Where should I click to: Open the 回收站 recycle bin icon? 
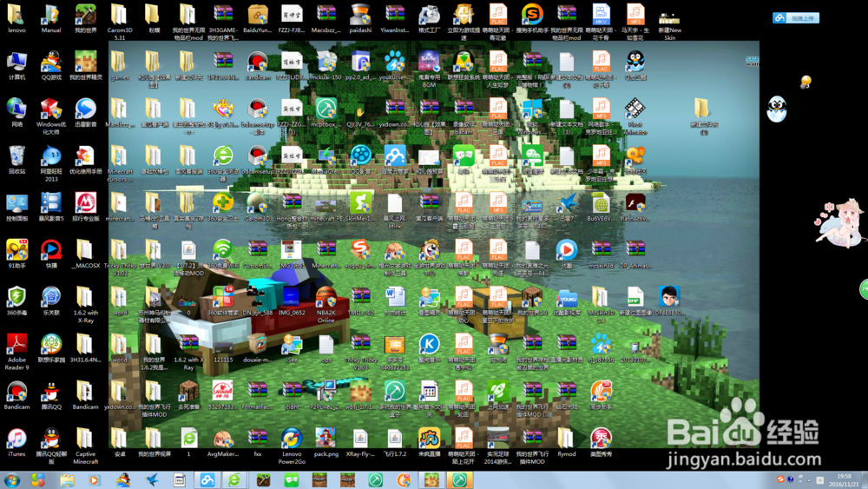16,156
